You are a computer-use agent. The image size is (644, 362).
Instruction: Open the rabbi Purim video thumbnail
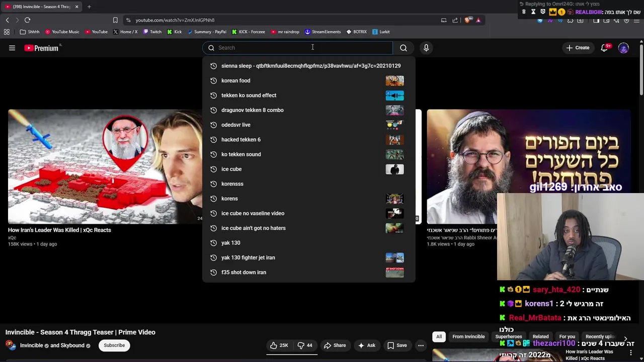528,166
